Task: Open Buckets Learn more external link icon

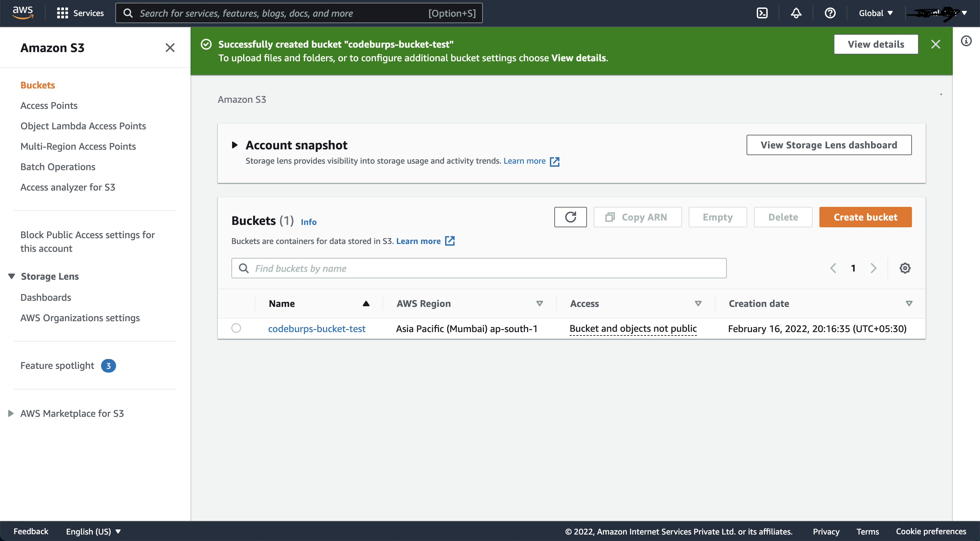Action: [450, 241]
